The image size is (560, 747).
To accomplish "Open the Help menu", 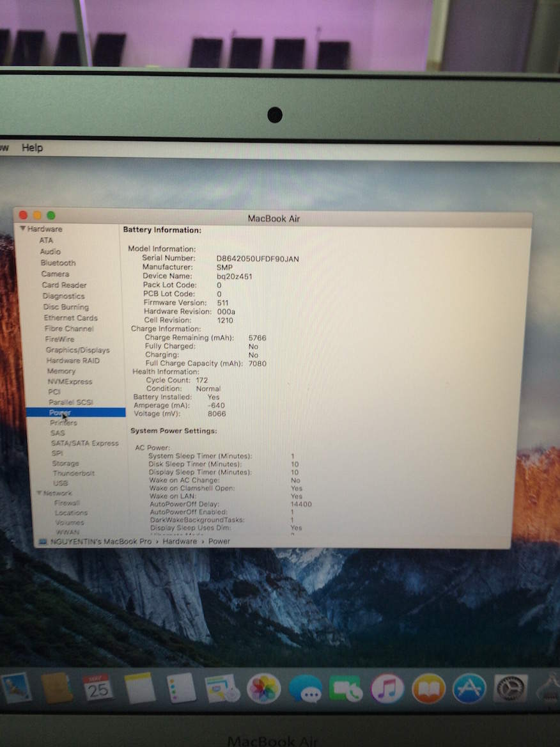I will (32, 148).
